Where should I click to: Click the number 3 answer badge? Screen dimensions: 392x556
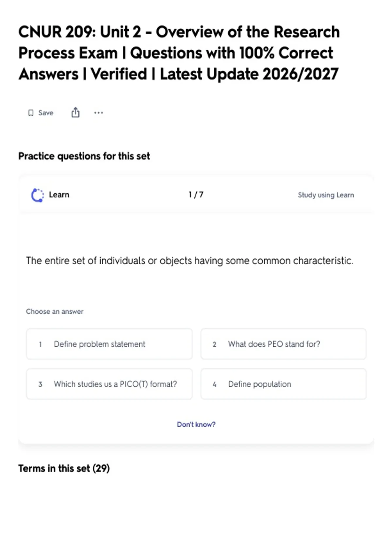point(40,384)
